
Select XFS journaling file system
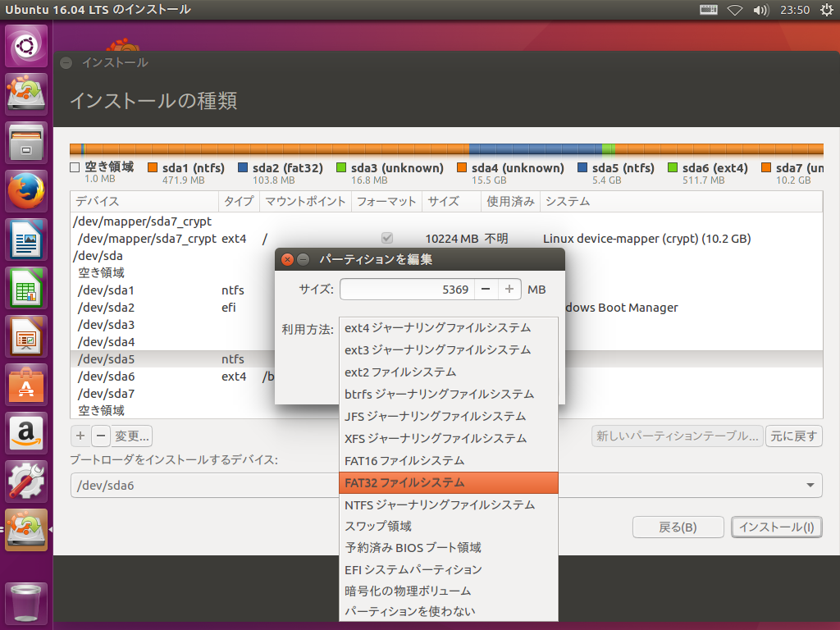pyautogui.click(x=449, y=439)
